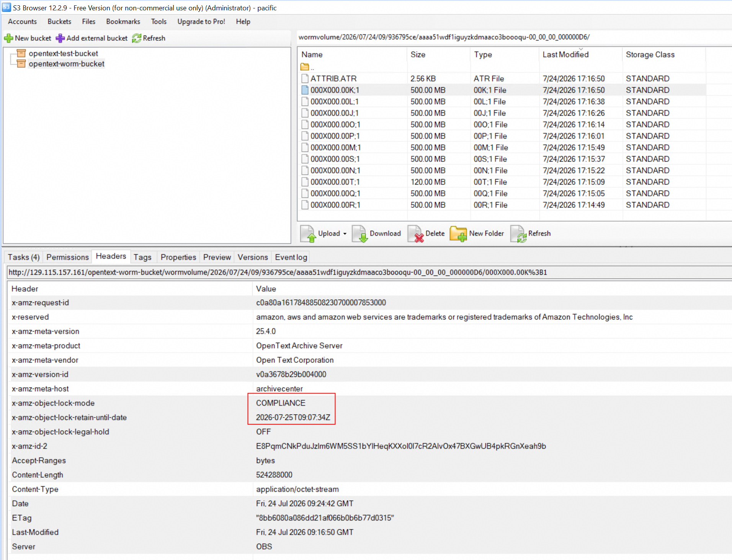Sort file list by Last Modified column
732x560 pixels.
pos(580,54)
